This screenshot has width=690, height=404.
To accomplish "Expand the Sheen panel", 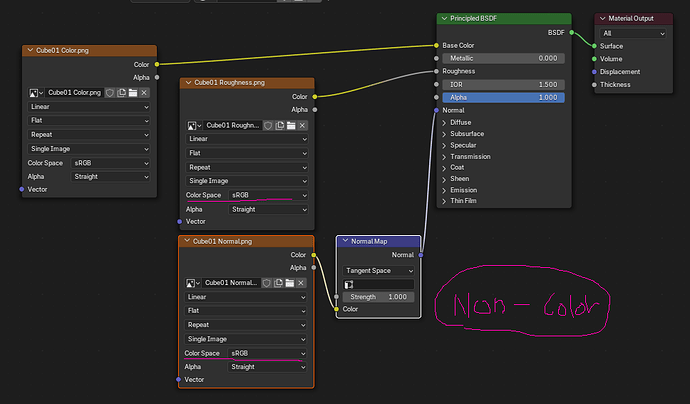I will tap(444, 179).
